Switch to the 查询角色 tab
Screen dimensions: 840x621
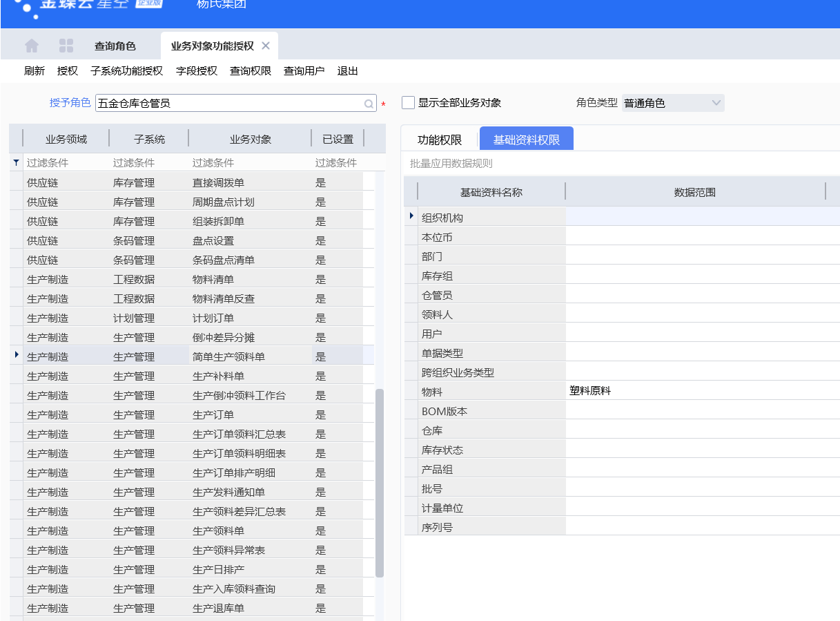pyautogui.click(x=115, y=46)
